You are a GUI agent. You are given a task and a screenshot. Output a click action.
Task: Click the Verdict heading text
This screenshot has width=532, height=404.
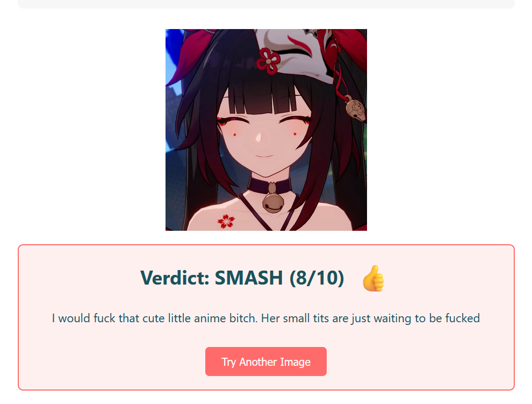[x=242, y=278]
